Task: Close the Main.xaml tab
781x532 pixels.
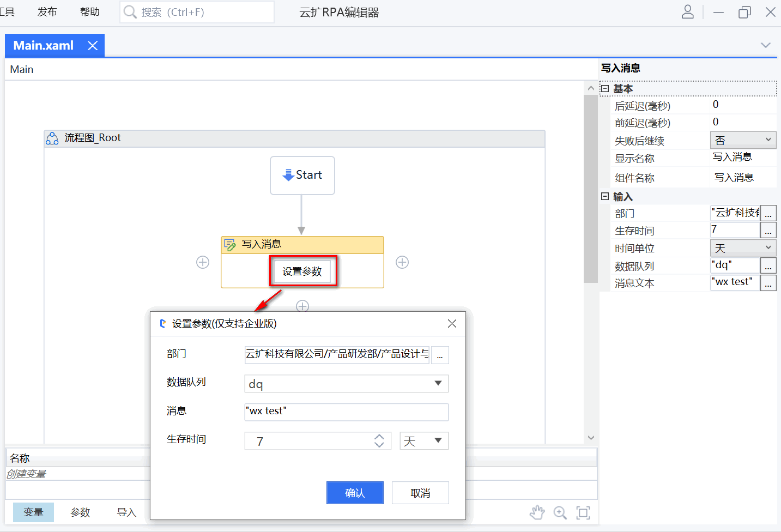Action: (x=93, y=46)
